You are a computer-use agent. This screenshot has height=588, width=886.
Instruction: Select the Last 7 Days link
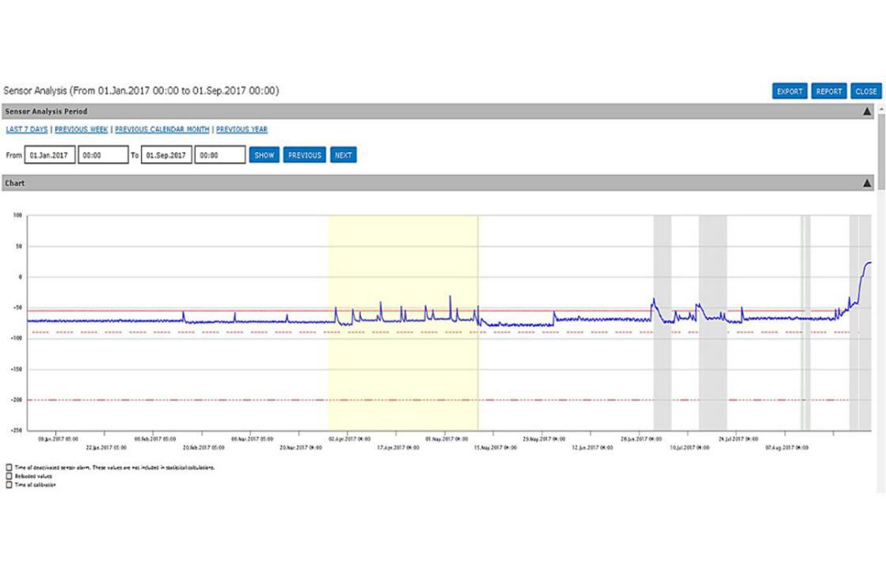pos(27,129)
